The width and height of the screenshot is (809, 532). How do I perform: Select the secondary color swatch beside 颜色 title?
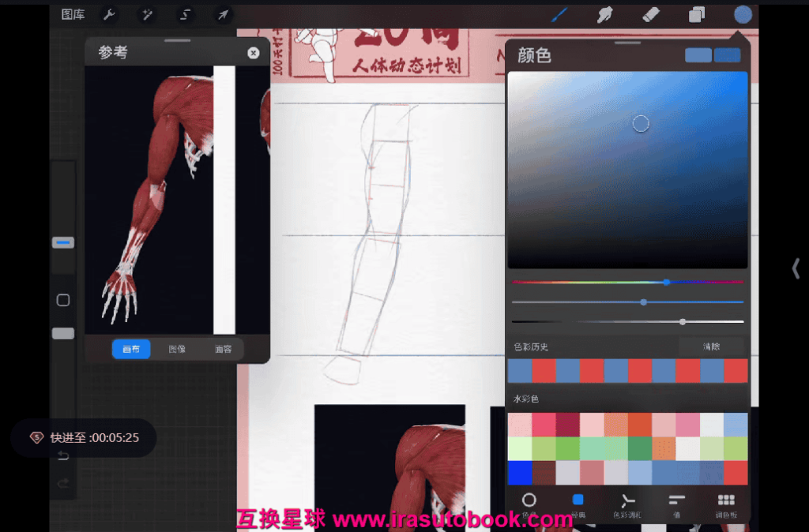coord(727,55)
